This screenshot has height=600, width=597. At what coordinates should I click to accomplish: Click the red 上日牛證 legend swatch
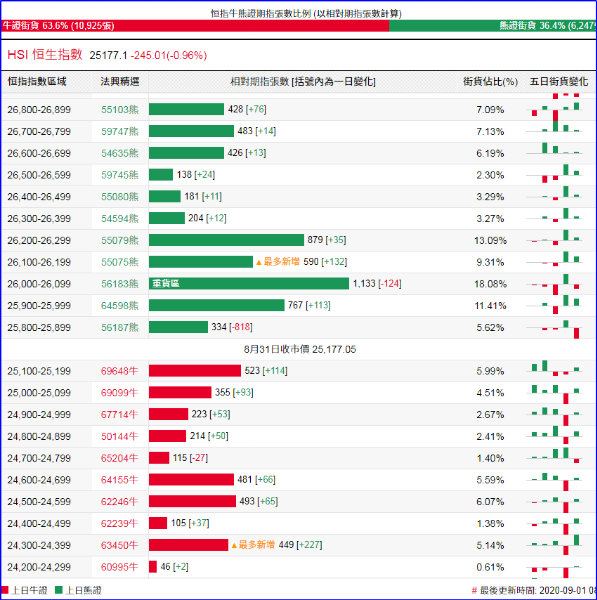[5, 590]
